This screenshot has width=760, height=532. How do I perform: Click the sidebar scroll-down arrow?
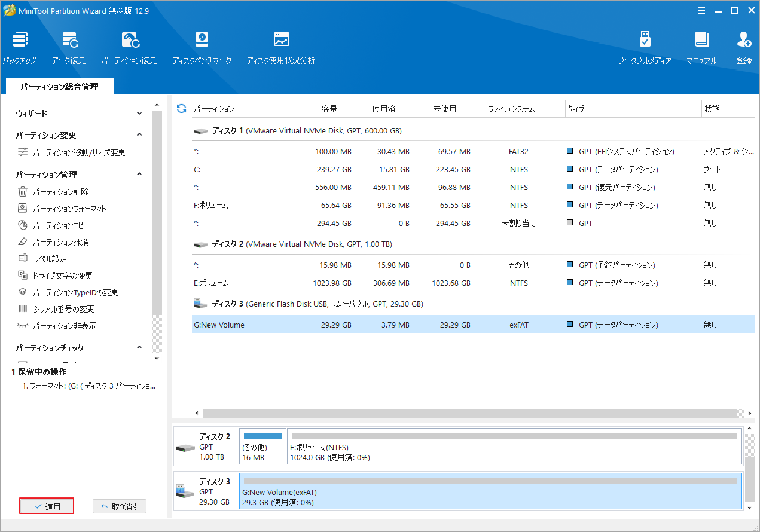tap(157, 359)
